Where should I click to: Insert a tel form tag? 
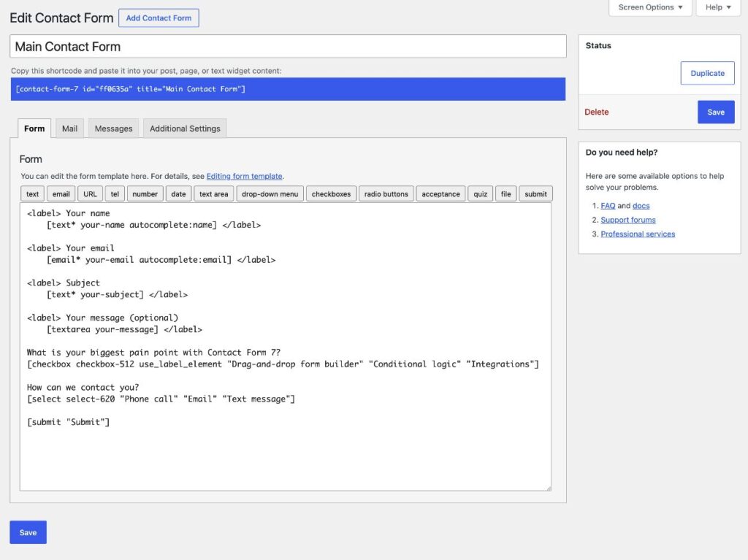point(115,194)
